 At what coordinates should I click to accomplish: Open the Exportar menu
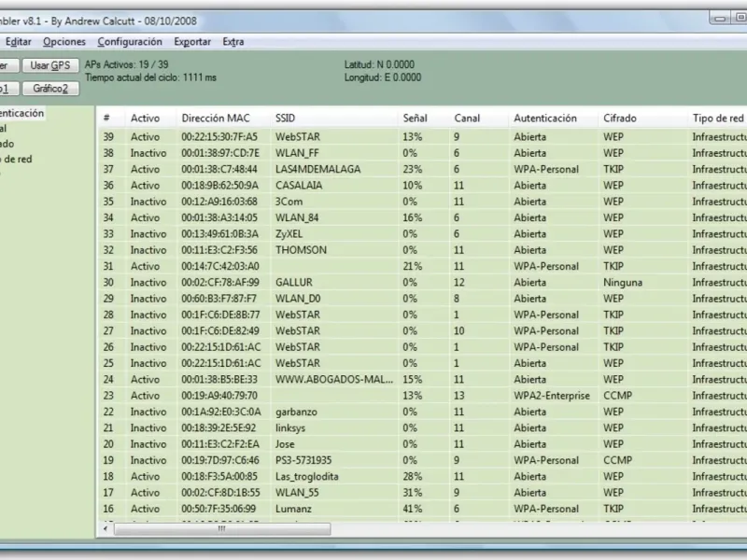tap(192, 42)
